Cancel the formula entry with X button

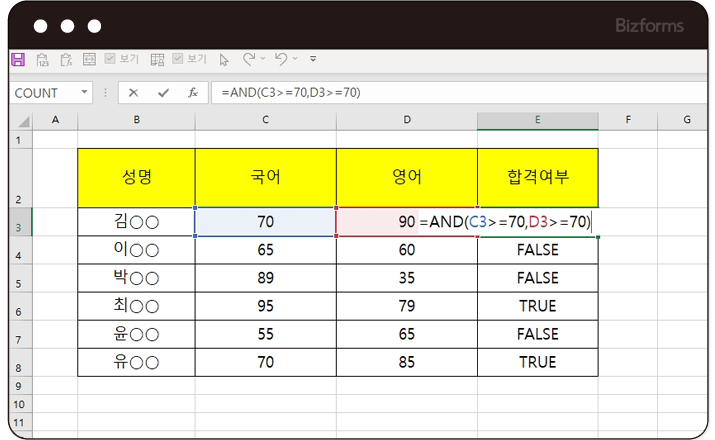point(133,93)
